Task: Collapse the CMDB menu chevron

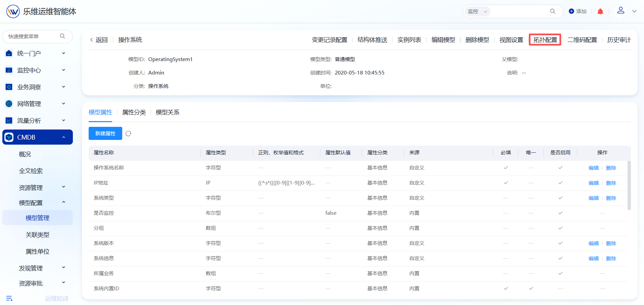Action: (x=63, y=137)
